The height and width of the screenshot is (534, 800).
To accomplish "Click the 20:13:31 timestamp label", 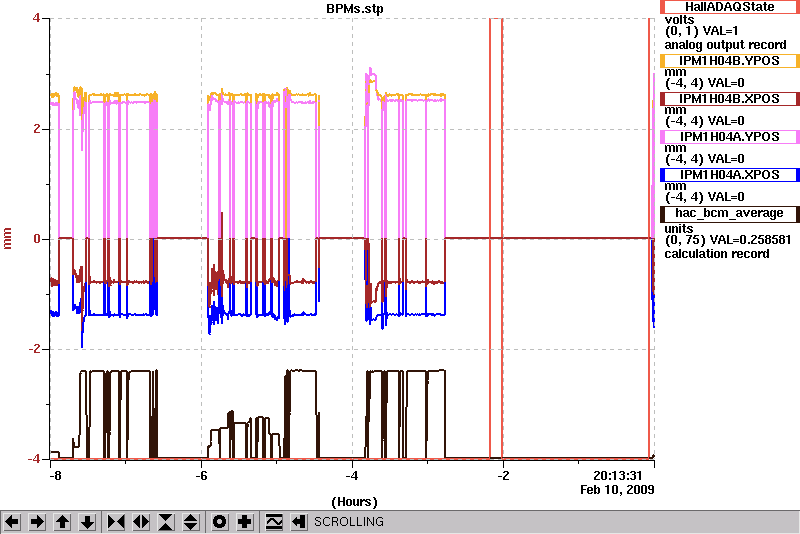I will click(x=617, y=476).
